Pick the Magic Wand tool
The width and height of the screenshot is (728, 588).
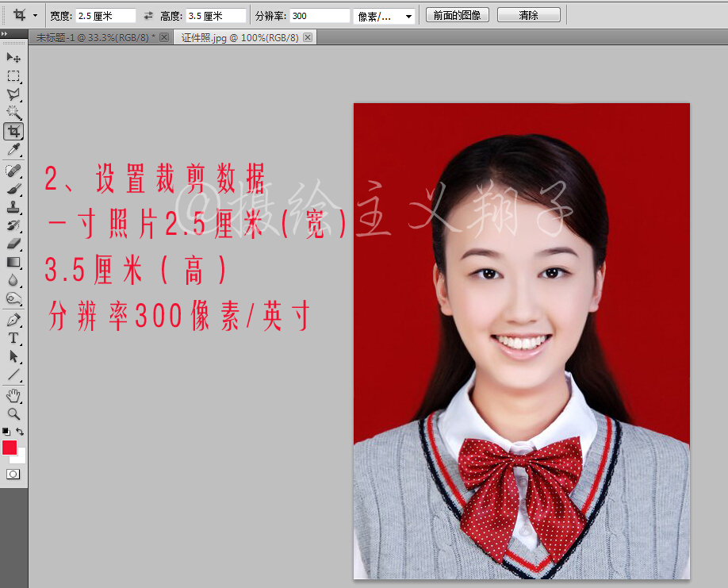[x=13, y=113]
